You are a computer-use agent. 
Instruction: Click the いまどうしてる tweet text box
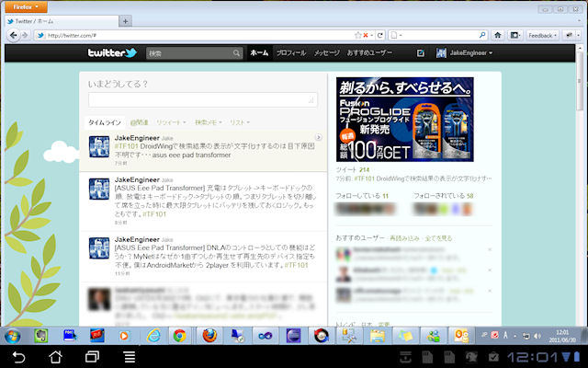click(203, 100)
